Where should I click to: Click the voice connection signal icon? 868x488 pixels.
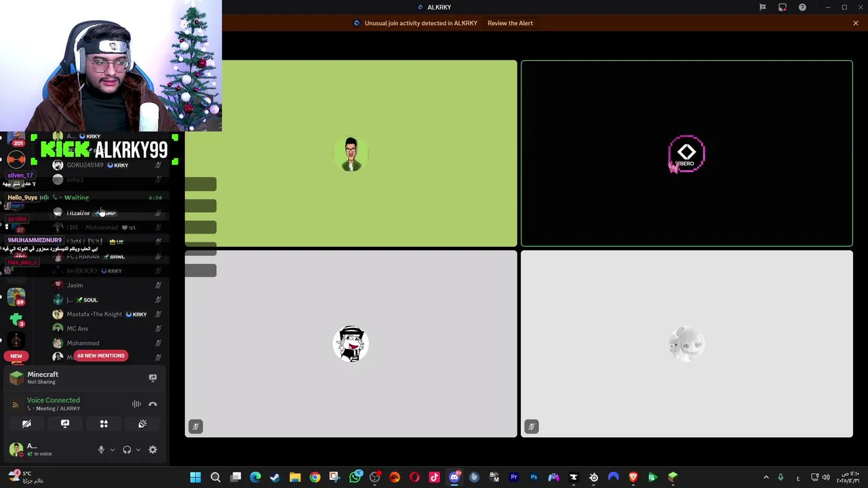[16, 405]
